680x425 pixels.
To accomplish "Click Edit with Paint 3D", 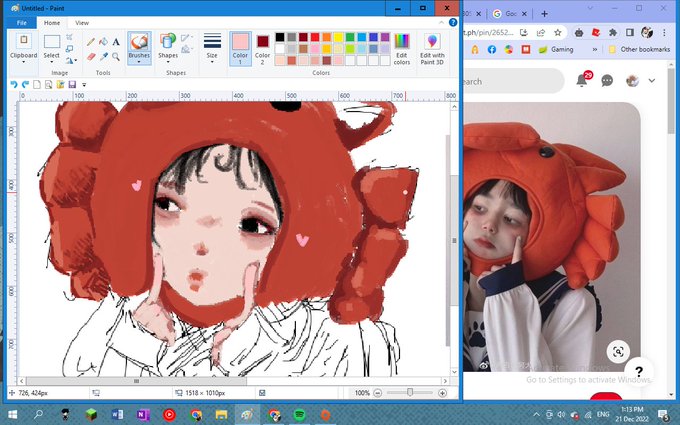I will click(432, 49).
